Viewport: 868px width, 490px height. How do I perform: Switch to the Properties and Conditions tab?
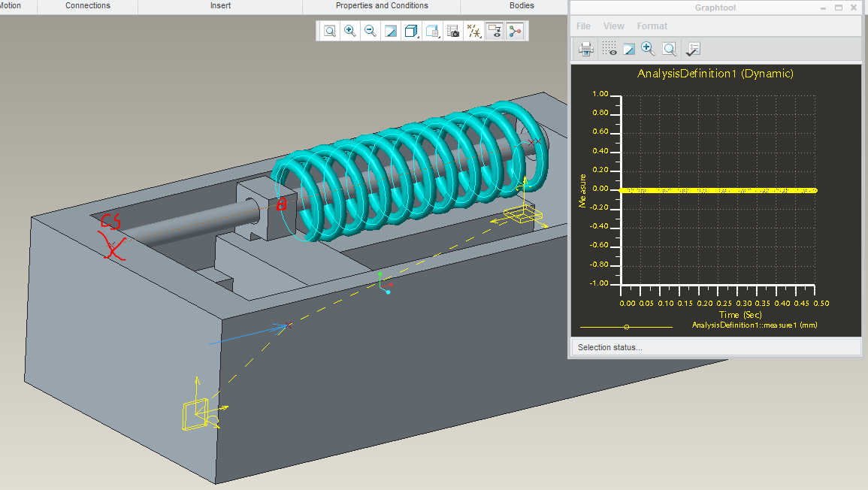pyautogui.click(x=382, y=5)
